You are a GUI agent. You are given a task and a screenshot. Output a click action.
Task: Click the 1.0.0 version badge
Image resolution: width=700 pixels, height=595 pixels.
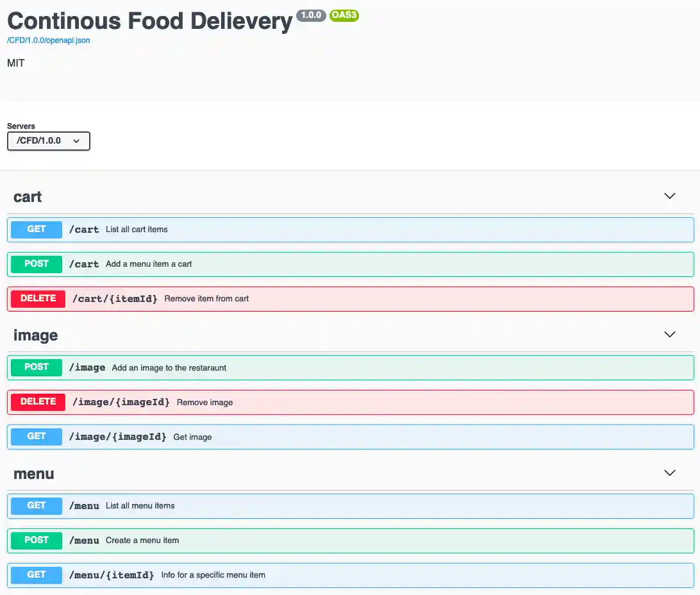click(311, 15)
